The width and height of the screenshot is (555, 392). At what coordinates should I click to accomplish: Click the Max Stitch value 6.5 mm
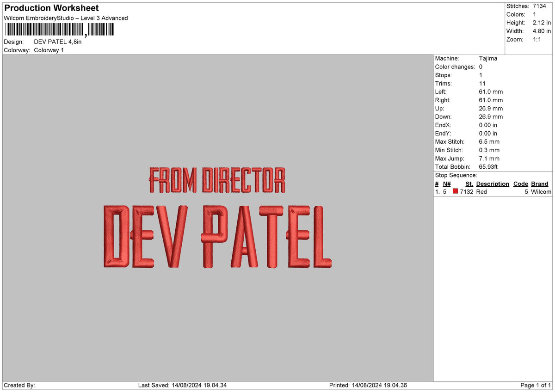pyautogui.click(x=489, y=142)
